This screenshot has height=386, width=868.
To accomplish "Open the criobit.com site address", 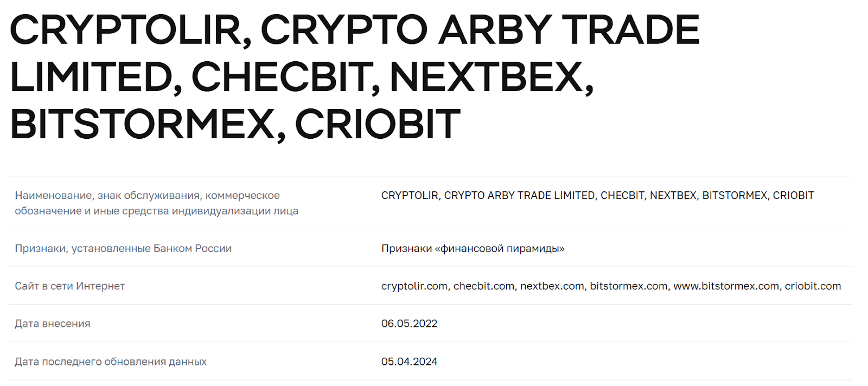I will point(813,286).
